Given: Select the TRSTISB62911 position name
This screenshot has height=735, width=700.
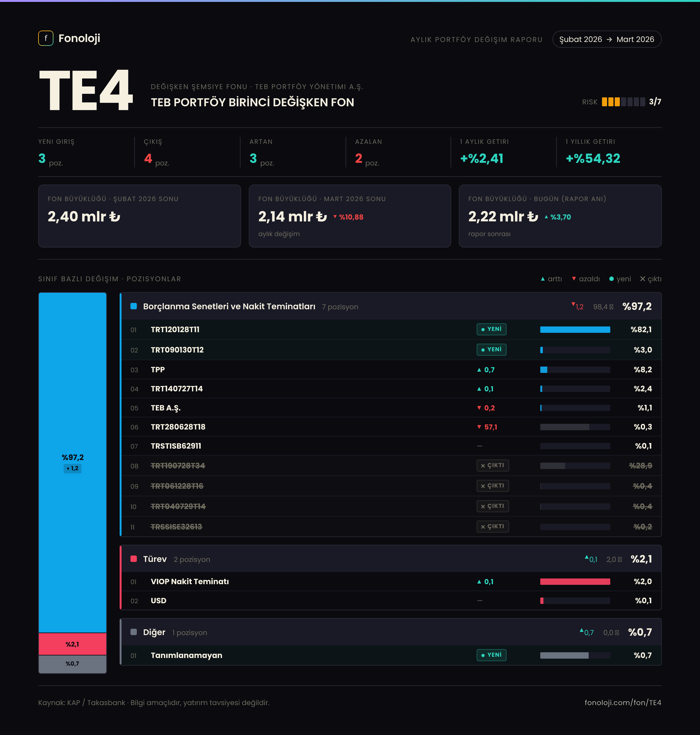Looking at the screenshot, I should [x=176, y=446].
